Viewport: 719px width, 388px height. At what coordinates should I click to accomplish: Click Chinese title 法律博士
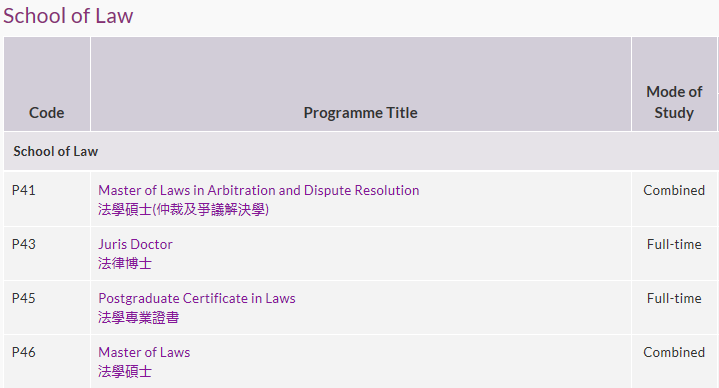click(125, 263)
